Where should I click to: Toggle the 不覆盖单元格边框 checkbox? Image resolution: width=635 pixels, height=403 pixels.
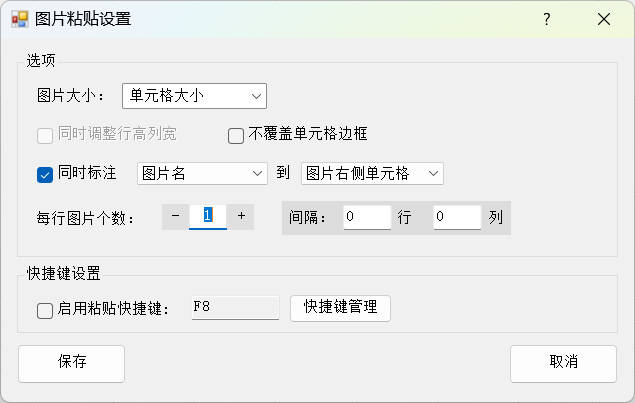tap(236, 135)
